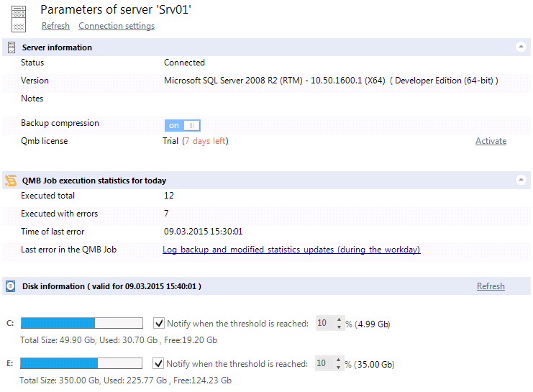Click the C: drive usage bar
Screen dimensions: 533x392
click(x=82, y=323)
